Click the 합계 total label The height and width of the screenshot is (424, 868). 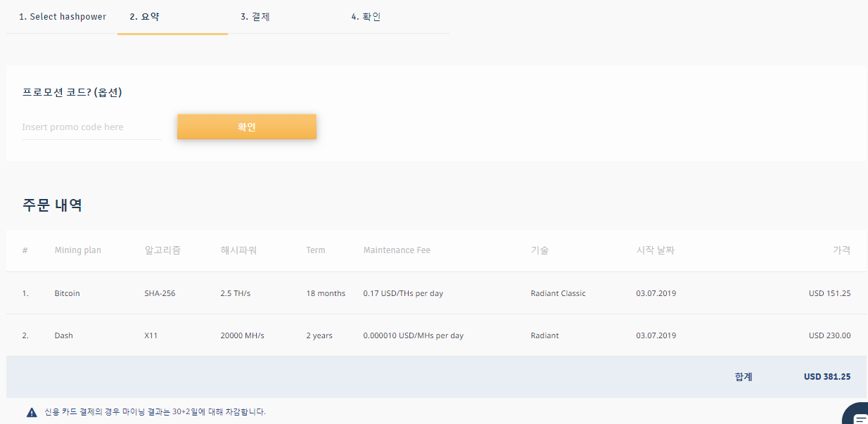pos(743,377)
